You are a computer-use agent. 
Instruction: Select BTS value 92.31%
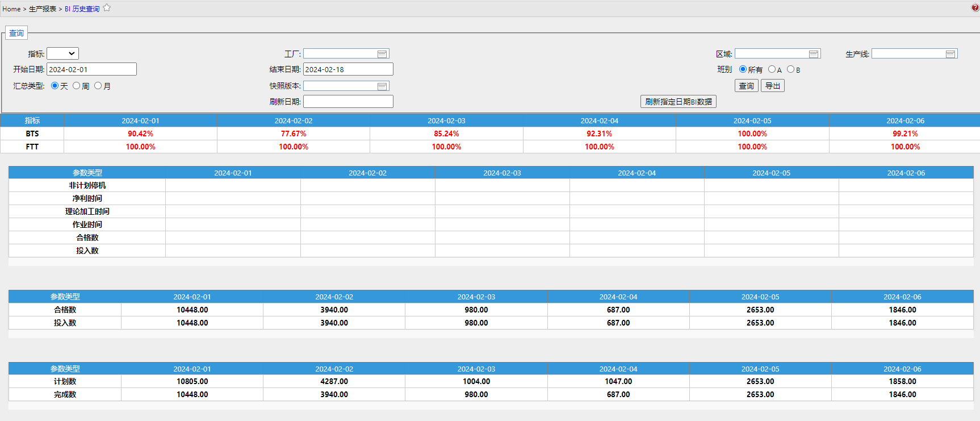[x=600, y=134]
